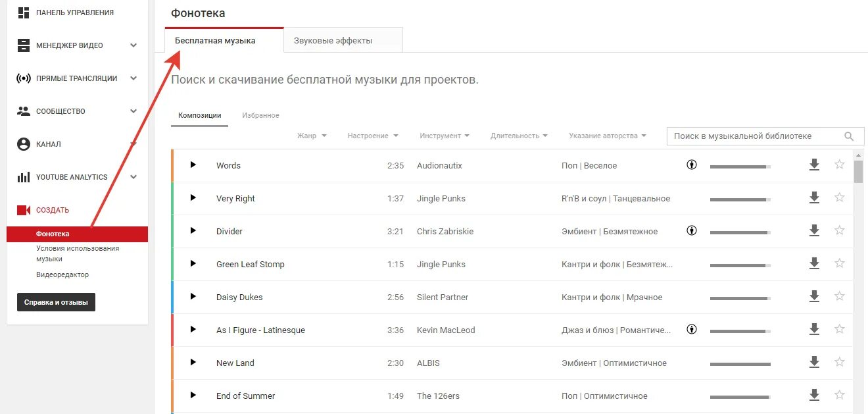
Task: Click the Прямые трансляции broadcast icon
Action: pos(24,78)
